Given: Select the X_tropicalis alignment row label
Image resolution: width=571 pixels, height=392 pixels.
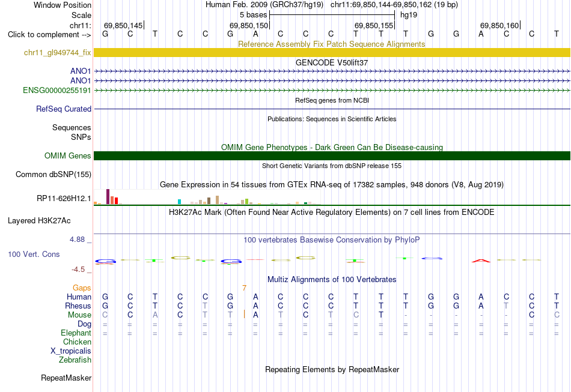Looking at the screenshot, I should 71,351.
